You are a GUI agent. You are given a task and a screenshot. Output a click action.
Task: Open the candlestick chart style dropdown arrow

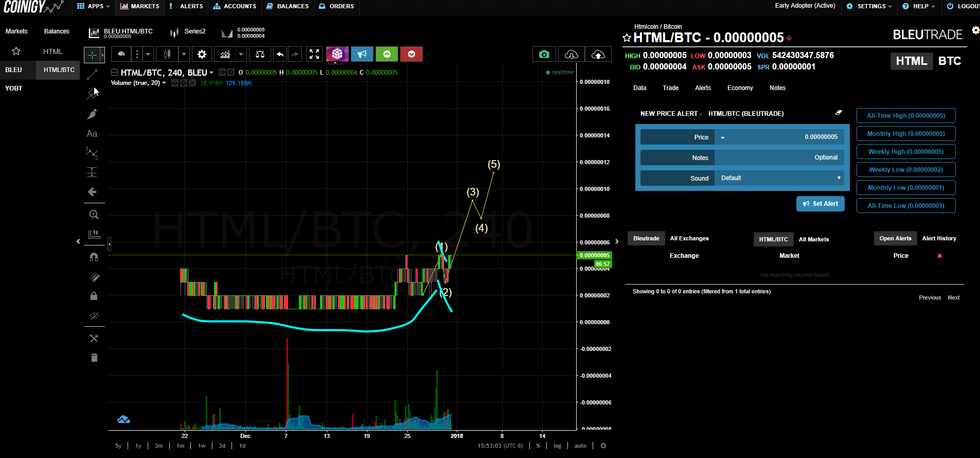(184, 54)
